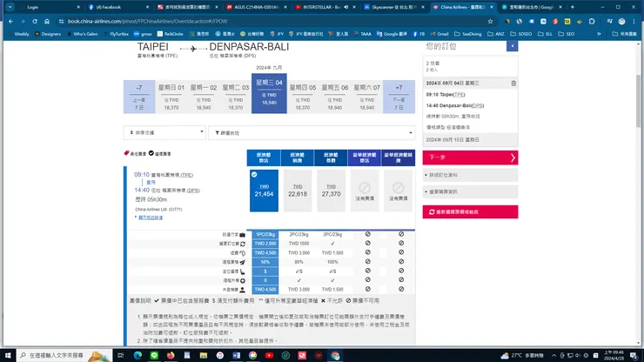Click the red next-step button
The height and width of the screenshot is (362, 644).
click(470, 158)
